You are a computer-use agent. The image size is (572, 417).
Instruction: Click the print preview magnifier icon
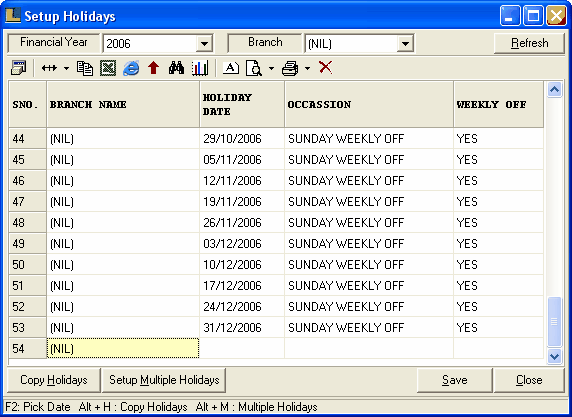coord(254,68)
